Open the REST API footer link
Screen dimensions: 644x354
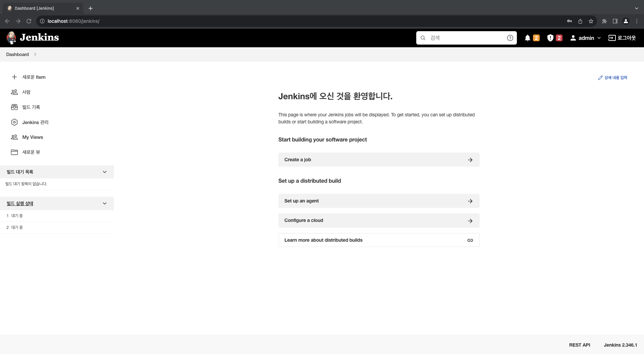click(580, 345)
